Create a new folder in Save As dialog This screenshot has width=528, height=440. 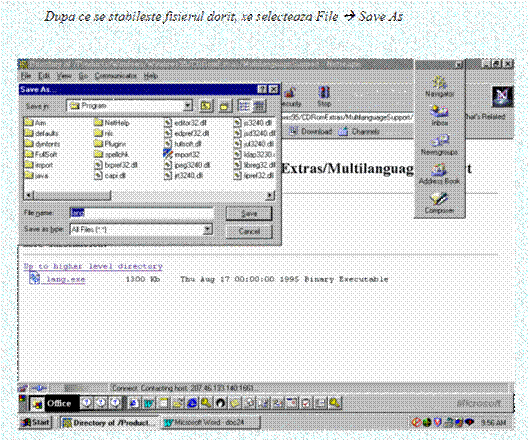[224, 106]
